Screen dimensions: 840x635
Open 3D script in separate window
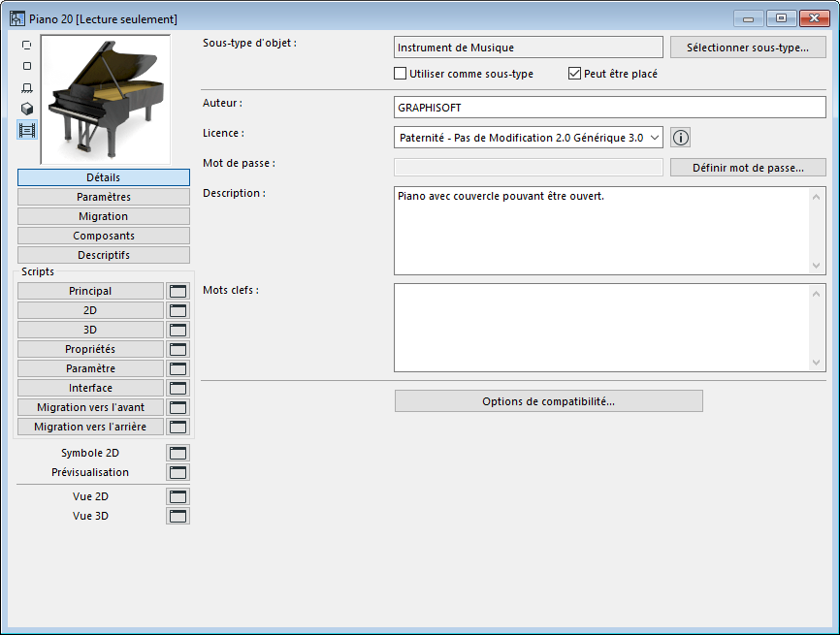click(178, 330)
